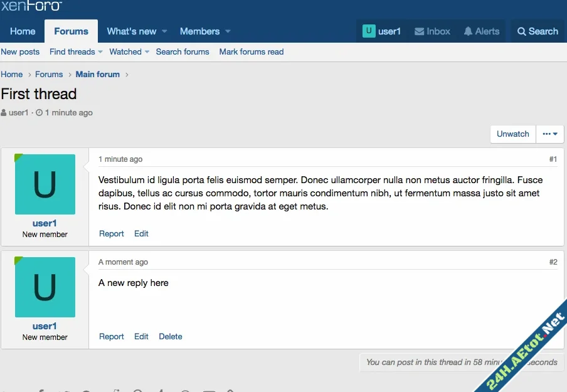Expand the What's new dropdown arrow
This screenshot has height=392, width=567.
164,31
